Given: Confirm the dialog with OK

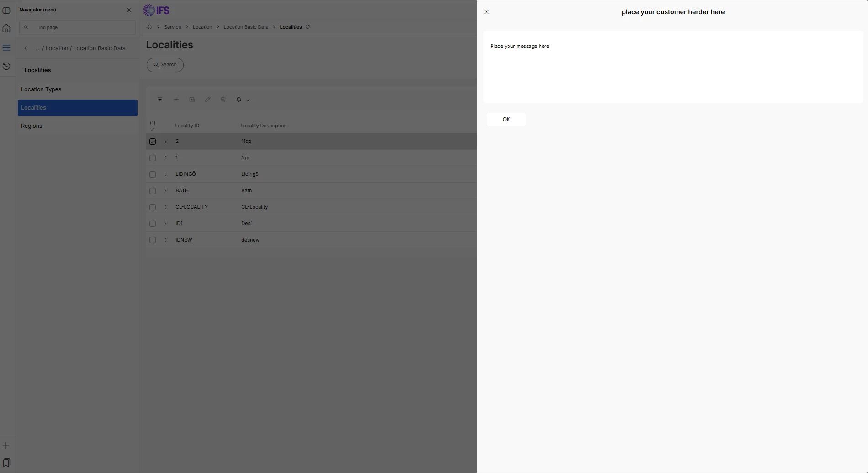Looking at the screenshot, I should tap(506, 119).
